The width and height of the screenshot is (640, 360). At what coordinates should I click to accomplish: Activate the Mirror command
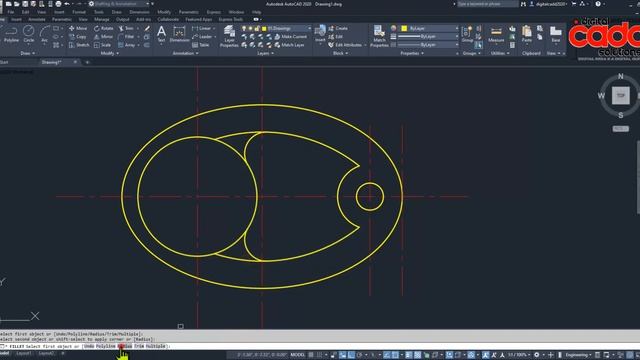coord(103,37)
